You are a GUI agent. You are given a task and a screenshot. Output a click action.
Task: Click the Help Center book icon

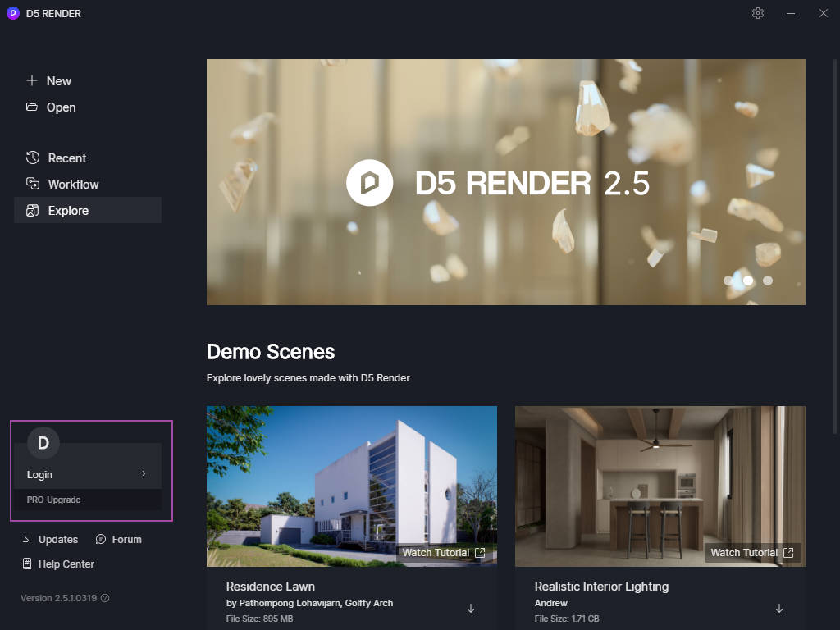(25, 564)
